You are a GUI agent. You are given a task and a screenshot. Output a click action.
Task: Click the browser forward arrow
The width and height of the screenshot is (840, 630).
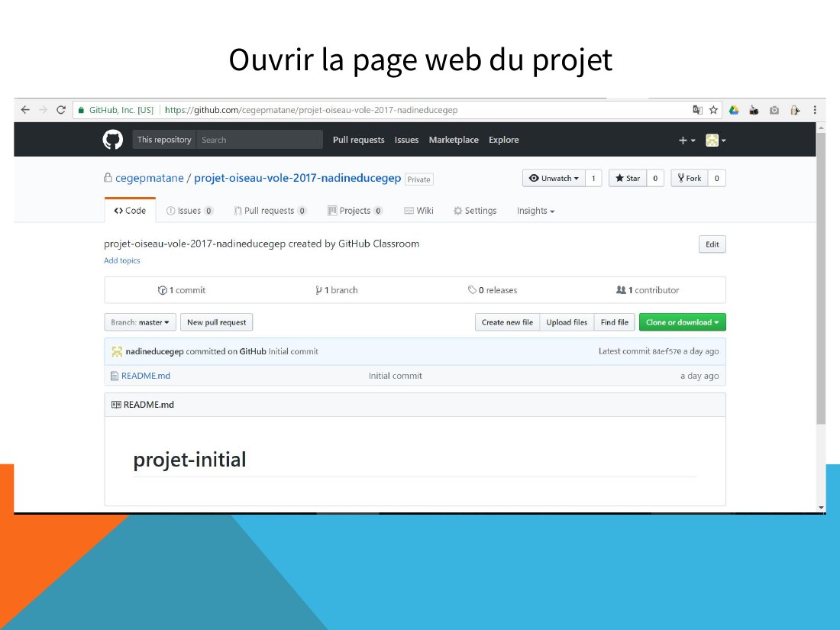pyautogui.click(x=43, y=110)
